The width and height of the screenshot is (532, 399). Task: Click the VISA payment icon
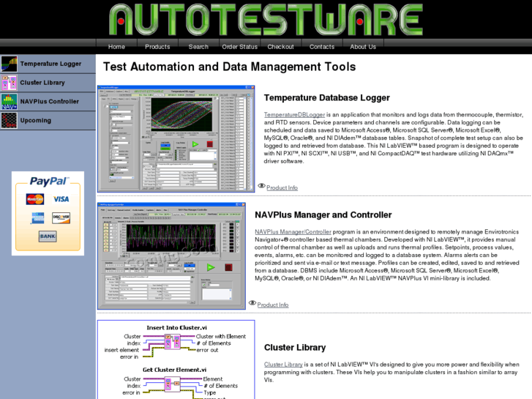61,199
